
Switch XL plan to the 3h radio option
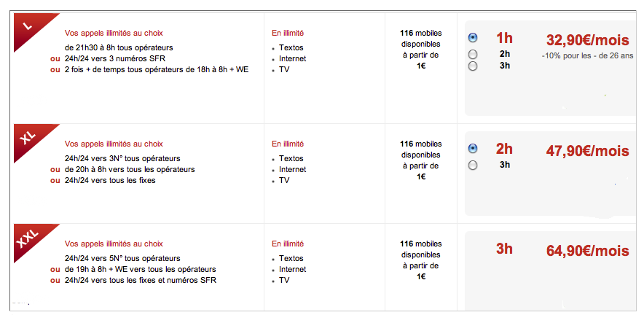(474, 165)
